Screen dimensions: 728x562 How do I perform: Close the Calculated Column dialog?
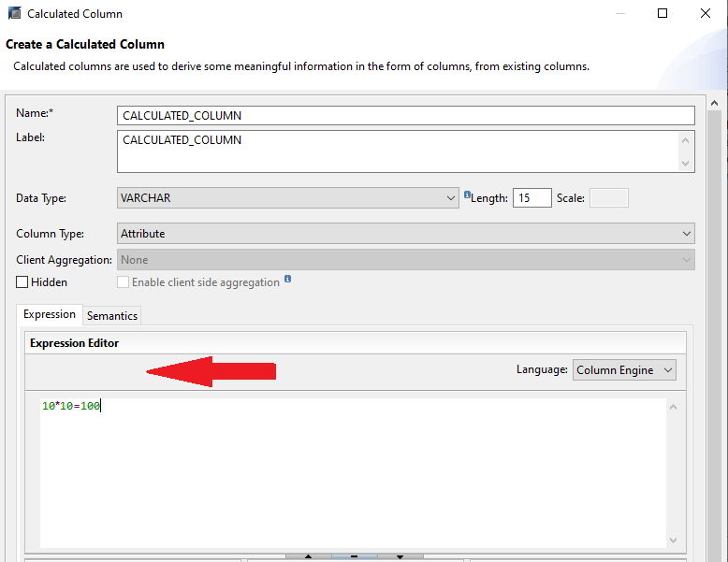click(x=706, y=13)
